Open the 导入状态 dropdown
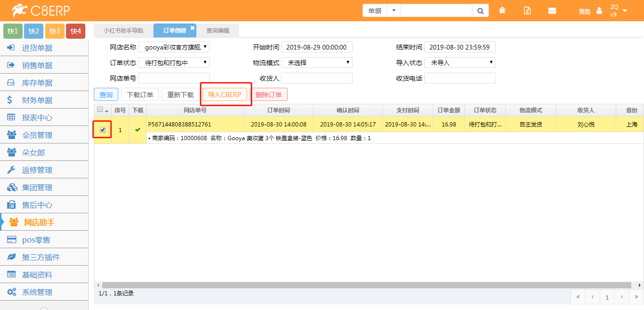 click(460, 63)
